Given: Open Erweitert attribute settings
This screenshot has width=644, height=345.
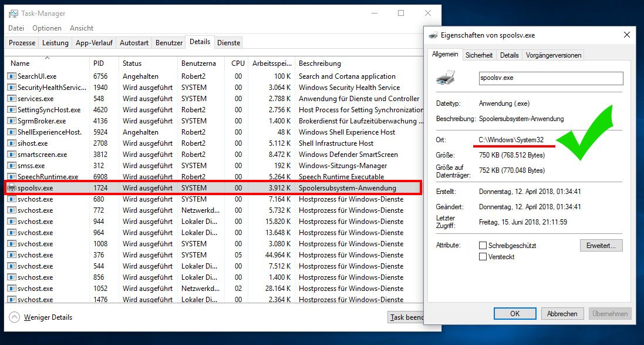Looking at the screenshot, I should [601, 245].
